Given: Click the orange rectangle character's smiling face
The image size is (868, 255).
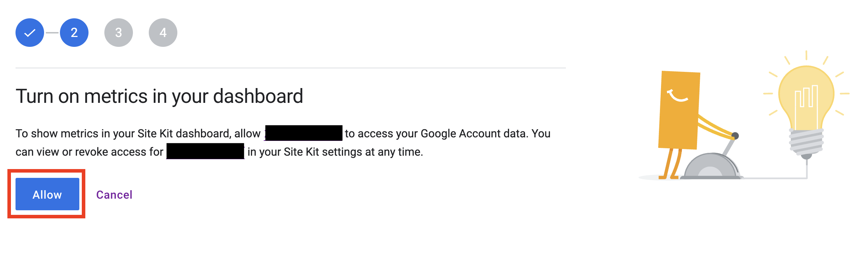Looking at the screenshot, I should (677, 95).
